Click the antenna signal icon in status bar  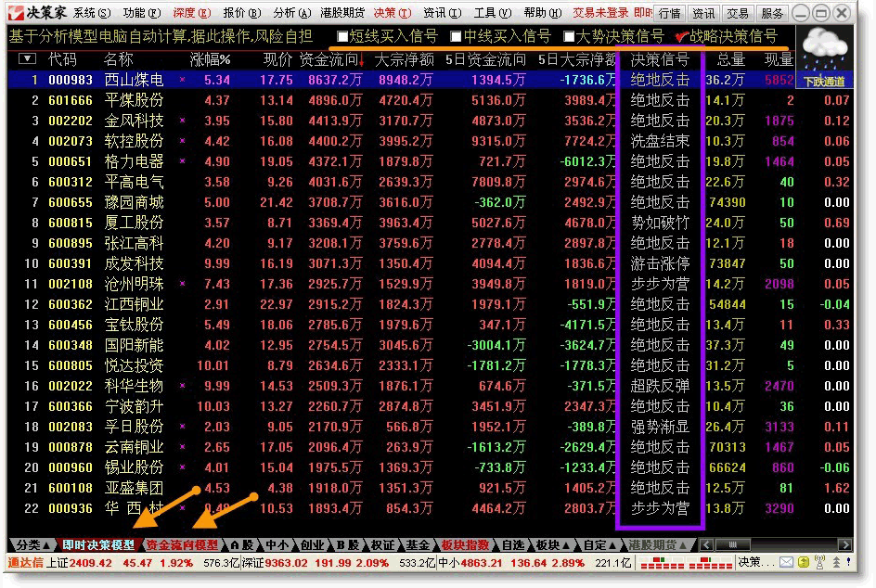click(x=819, y=562)
